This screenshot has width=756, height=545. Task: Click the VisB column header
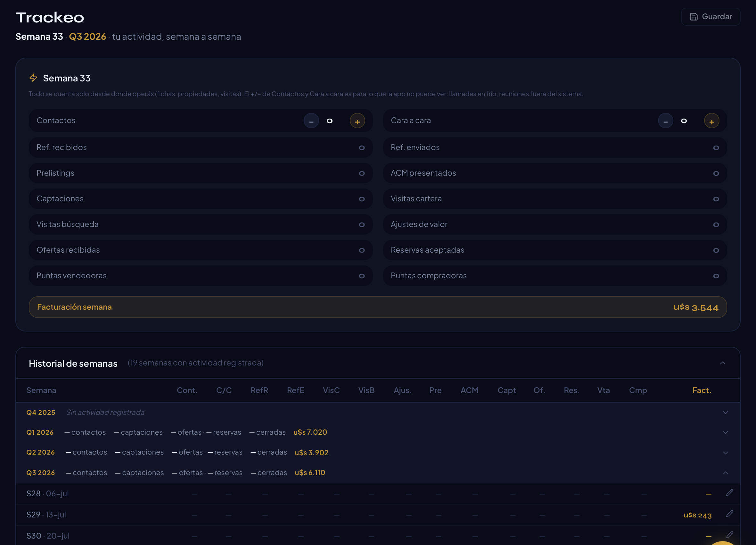366,390
